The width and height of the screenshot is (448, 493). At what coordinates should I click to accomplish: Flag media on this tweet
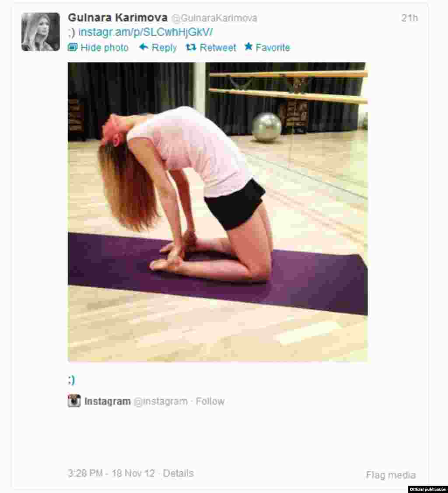point(391,475)
